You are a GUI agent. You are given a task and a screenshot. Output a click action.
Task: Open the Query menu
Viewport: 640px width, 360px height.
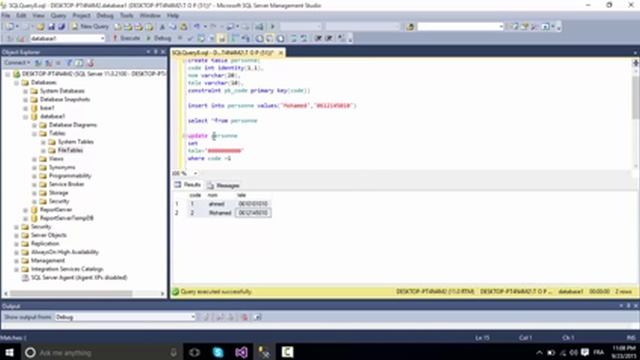[x=58, y=16]
